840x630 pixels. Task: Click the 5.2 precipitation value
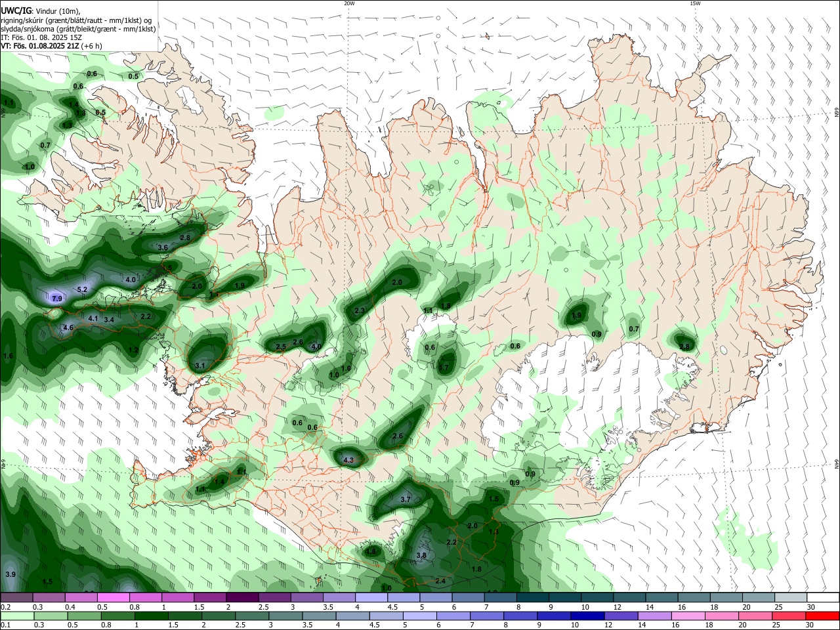coord(82,289)
